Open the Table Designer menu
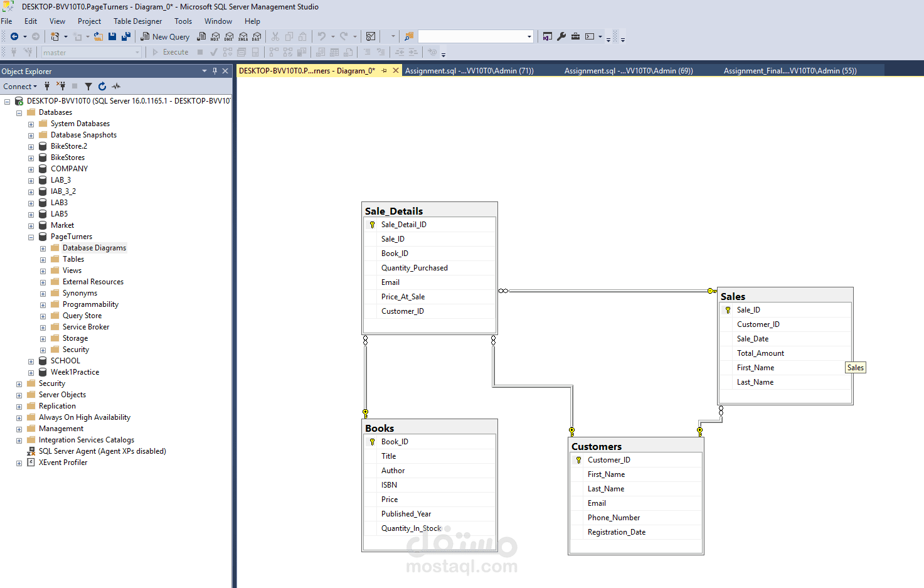Image resolution: width=924 pixels, height=588 pixels. click(137, 21)
